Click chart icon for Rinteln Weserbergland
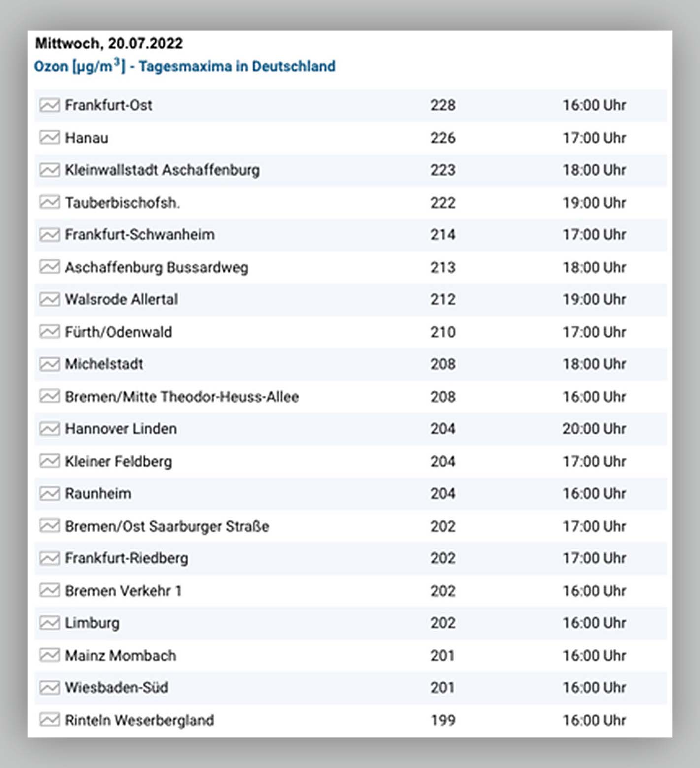Viewport: 700px width, 768px height. point(49,720)
